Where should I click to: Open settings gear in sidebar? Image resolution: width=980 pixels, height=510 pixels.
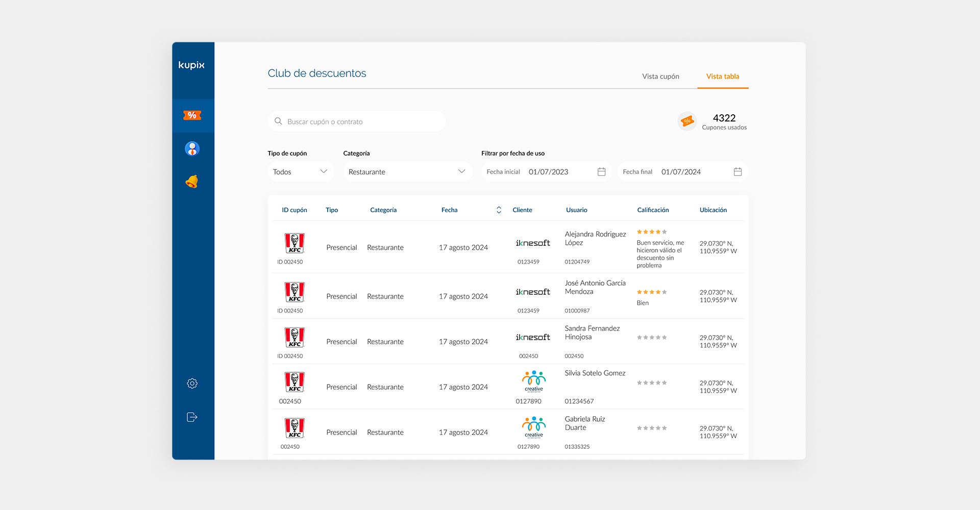[x=192, y=384]
